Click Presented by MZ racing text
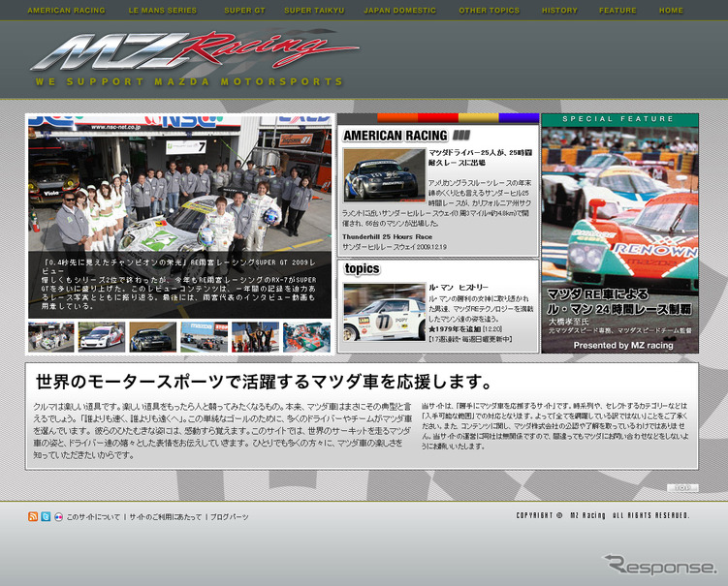Viewport: 728px width, 586px height. (623, 345)
